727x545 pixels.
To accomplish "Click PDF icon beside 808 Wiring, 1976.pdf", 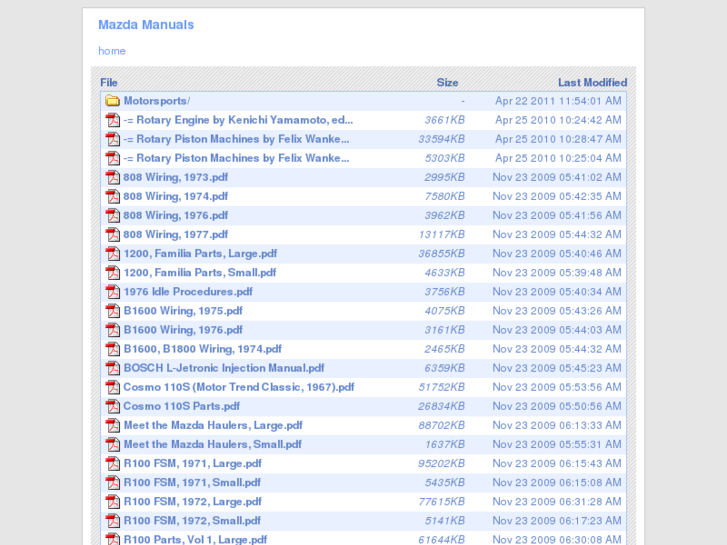I will pyautogui.click(x=112, y=215).
